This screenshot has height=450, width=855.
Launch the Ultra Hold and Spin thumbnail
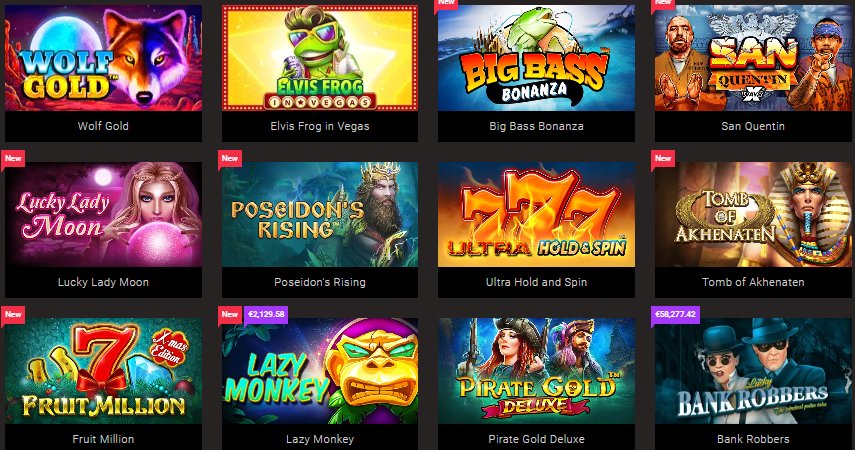coord(537,214)
